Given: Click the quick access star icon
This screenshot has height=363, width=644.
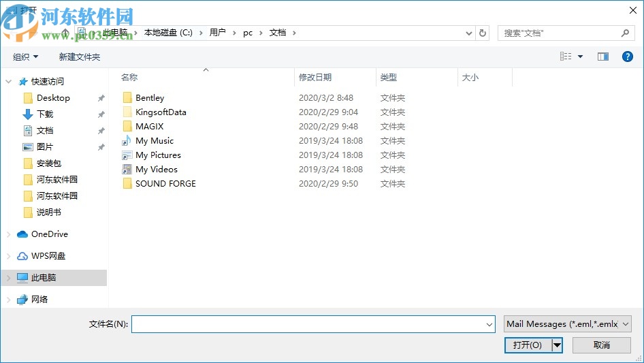Looking at the screenshot, I should click(23, 82).
